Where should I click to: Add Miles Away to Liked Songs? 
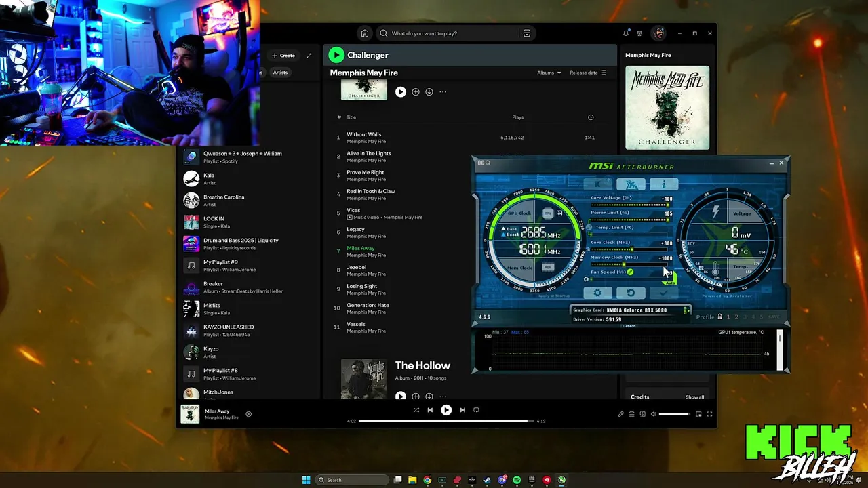click(x=248, y=414)
